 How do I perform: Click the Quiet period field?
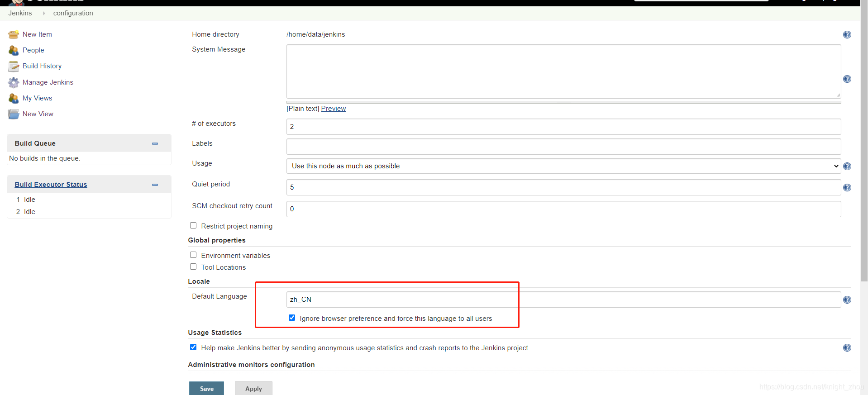[x=563, y=187]
